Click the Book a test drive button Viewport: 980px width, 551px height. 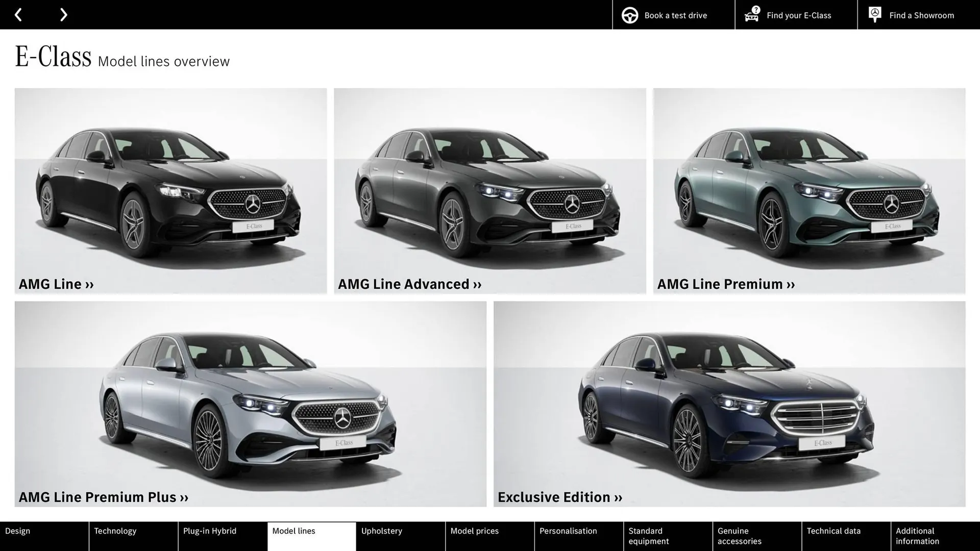click(x=675, y=15)
